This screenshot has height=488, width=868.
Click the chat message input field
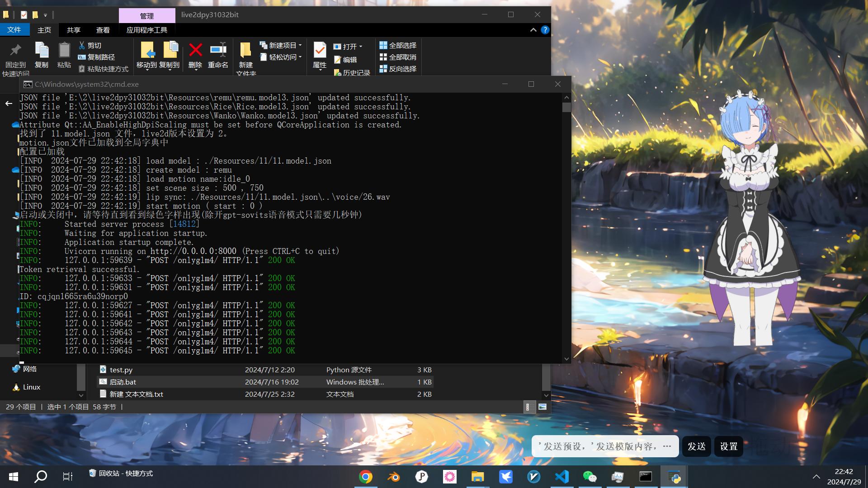click(x=605, y=446)
